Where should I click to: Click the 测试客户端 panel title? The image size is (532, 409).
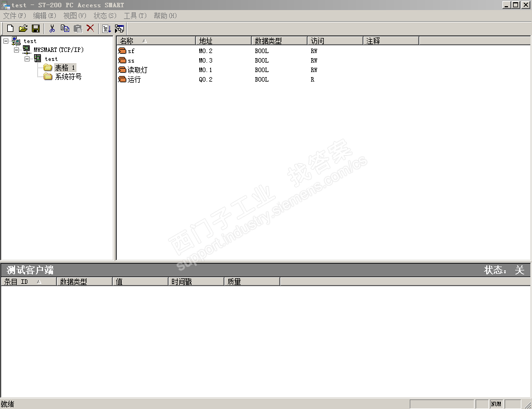30,270
